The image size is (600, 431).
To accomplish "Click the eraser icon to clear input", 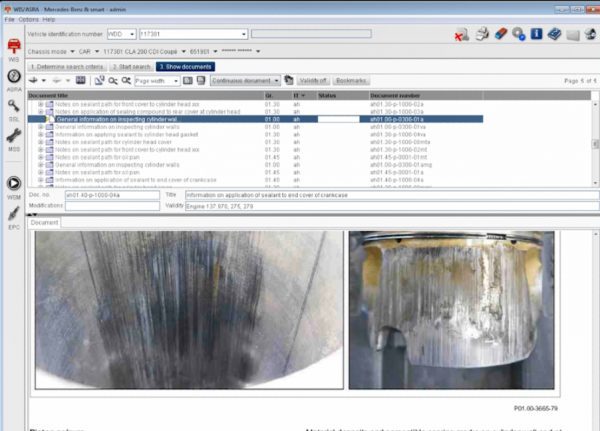I will pos(501,34).
